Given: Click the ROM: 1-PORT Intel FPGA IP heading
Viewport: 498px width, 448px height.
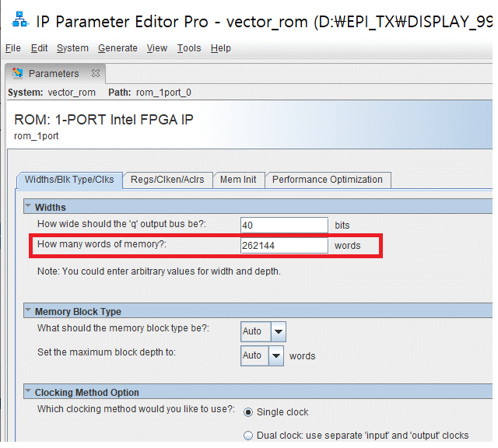Looking at the screenshot, I should (103, 120).
